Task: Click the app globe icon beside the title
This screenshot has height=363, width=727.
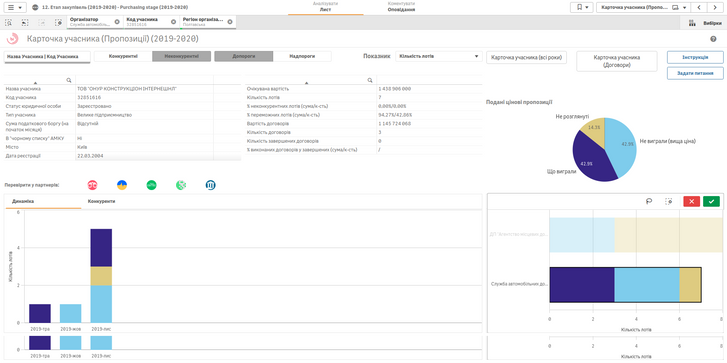Action: (x=35, y=8)
